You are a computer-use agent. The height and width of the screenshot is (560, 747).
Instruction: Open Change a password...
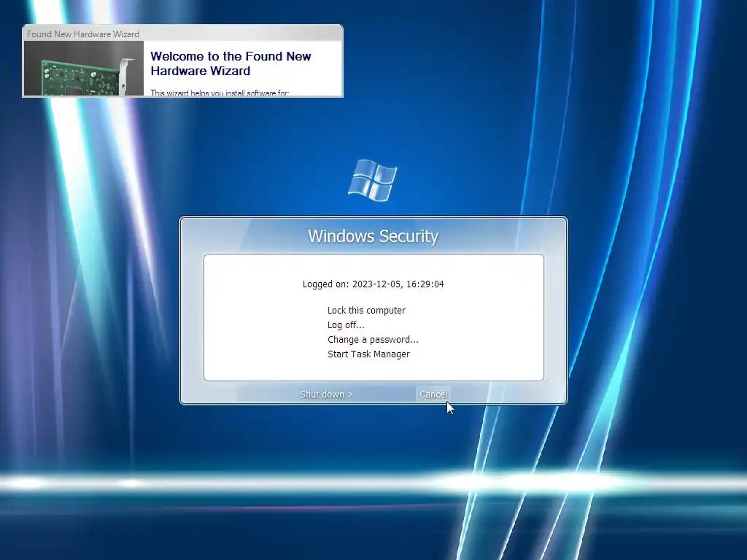coord(373,340)
